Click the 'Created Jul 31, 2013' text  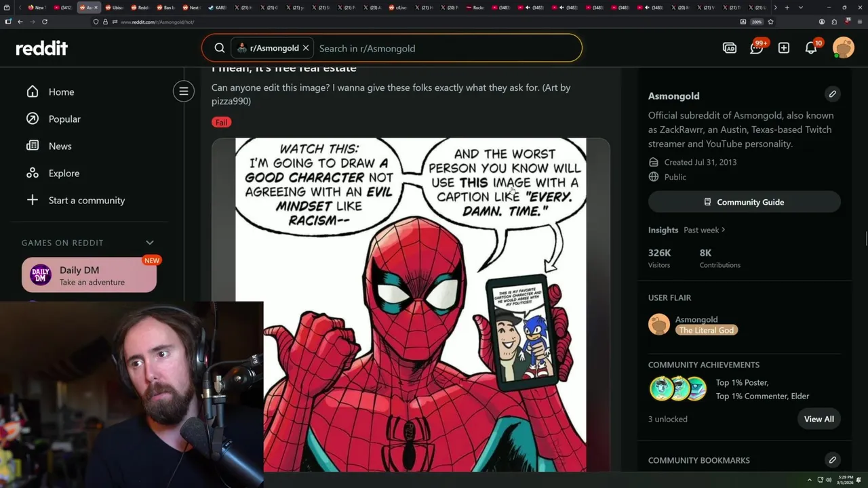pyautogui.click(x=701, y=162)
